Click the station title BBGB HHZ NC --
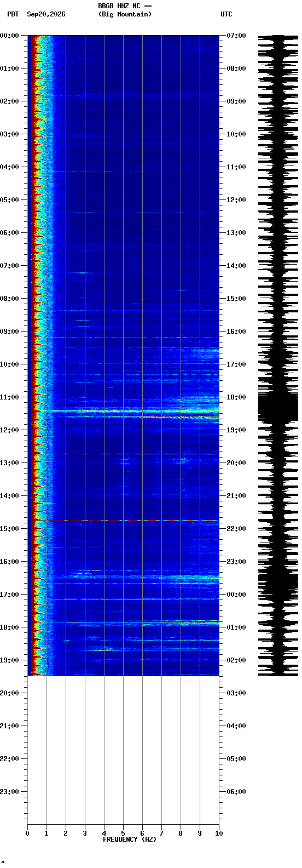Viewport: 302px width, 868px height. [x=125, y=6]
